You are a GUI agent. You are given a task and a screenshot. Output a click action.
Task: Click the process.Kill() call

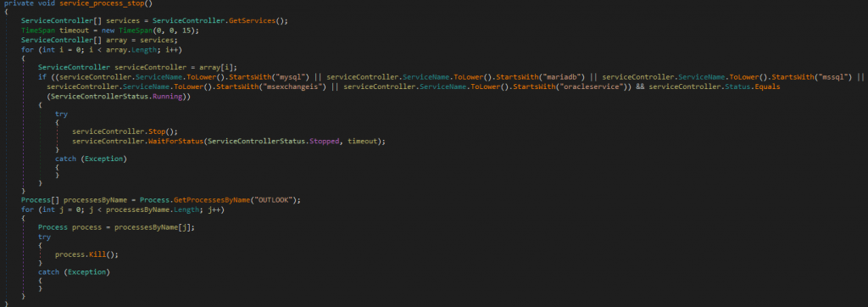tap(86, 254)
